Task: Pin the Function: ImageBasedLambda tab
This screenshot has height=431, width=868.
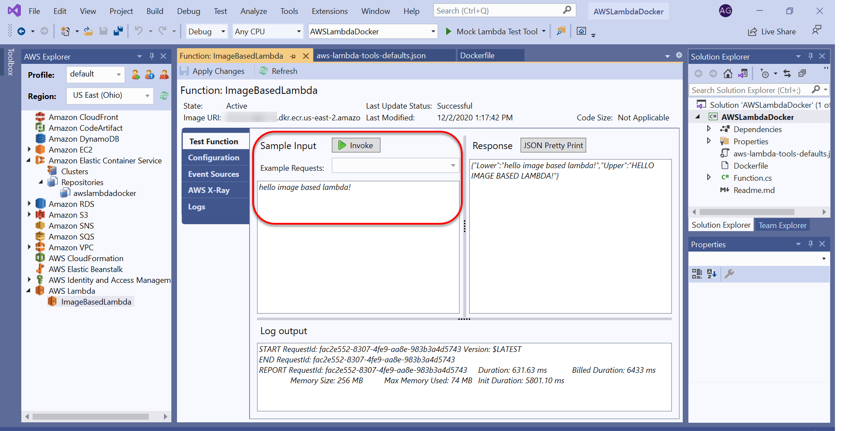Action: coord(293,56)
